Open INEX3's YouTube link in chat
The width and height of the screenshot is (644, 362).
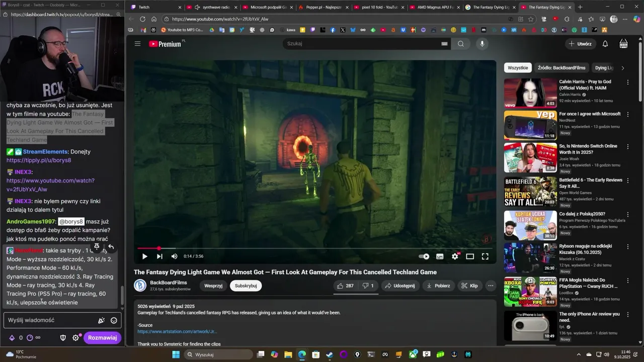tap(50, 185)
